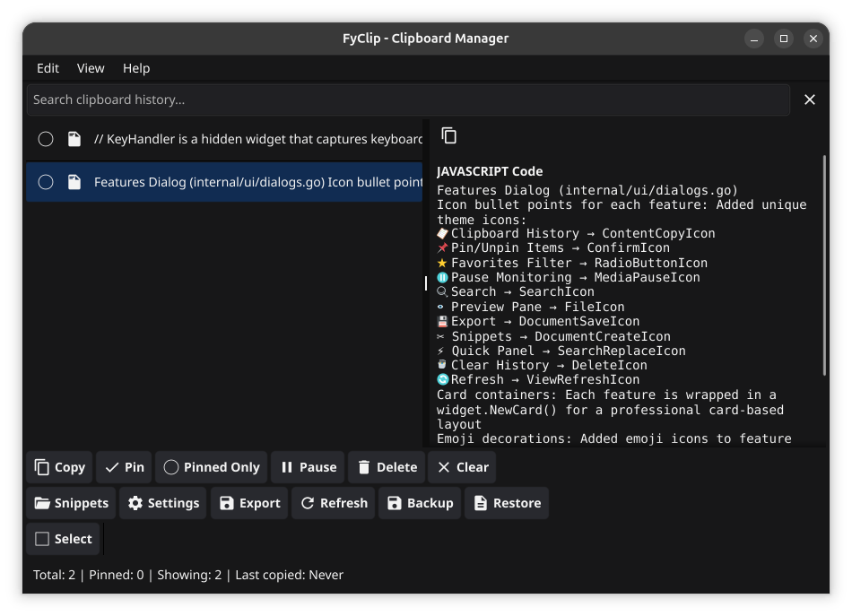Click the 'Total: 2' status bar text
The height and width of the screenshot is (616, 852).
(x=54, y=575)
